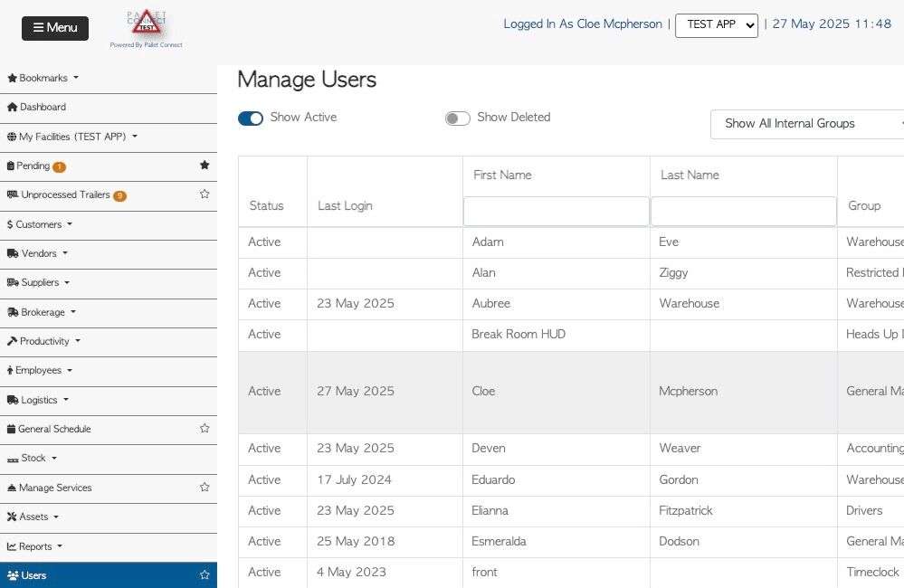Toggle the Show Deleted switch
Screen dimensions: 904x588
coord(457,119)
